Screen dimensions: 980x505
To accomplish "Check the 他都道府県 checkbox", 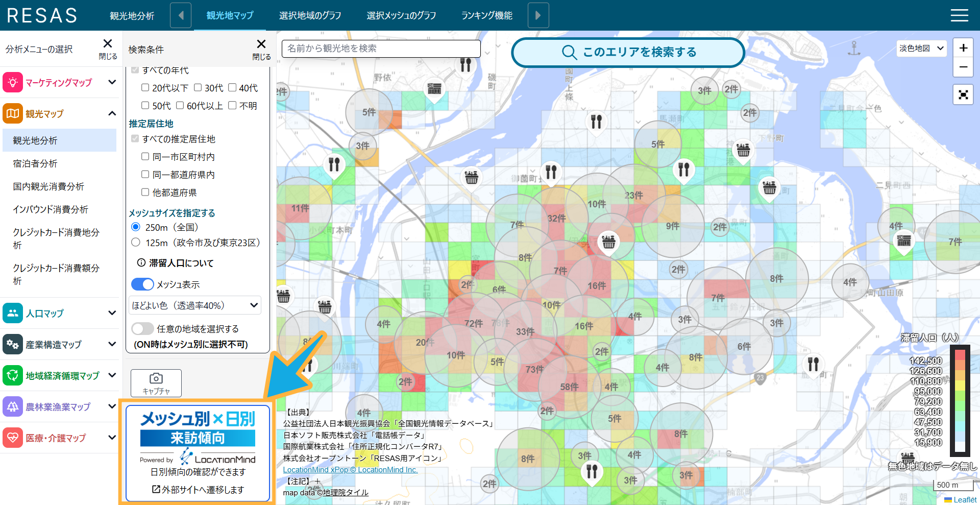I will point(145,192).
